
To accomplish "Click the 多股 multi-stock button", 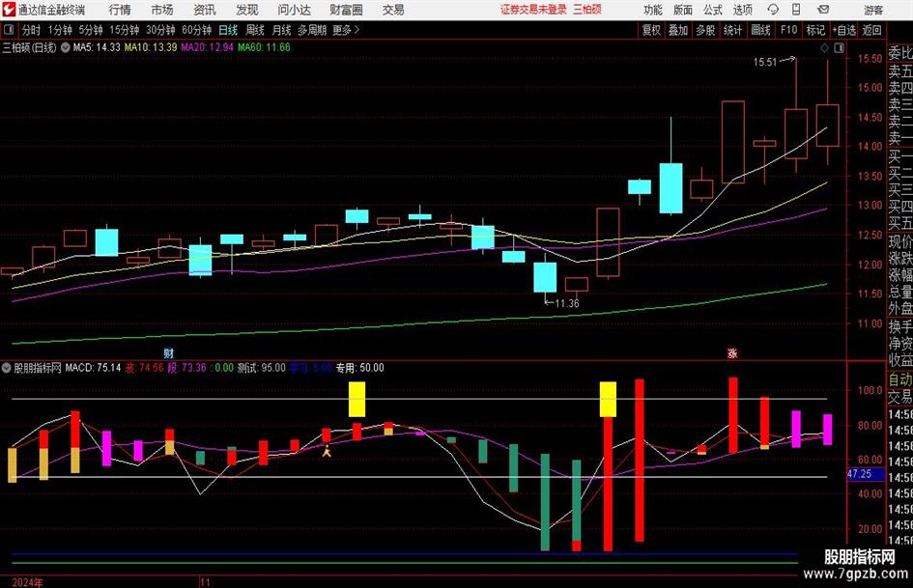I will [x=705, y=30].
